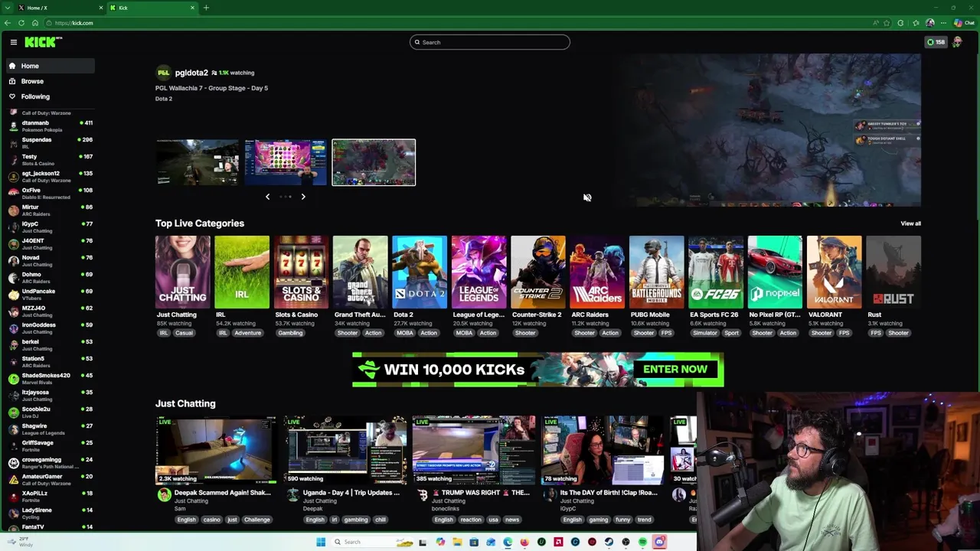Open Spotify from the taskbar
Screen dimensions: 980x551
[642, 542]
